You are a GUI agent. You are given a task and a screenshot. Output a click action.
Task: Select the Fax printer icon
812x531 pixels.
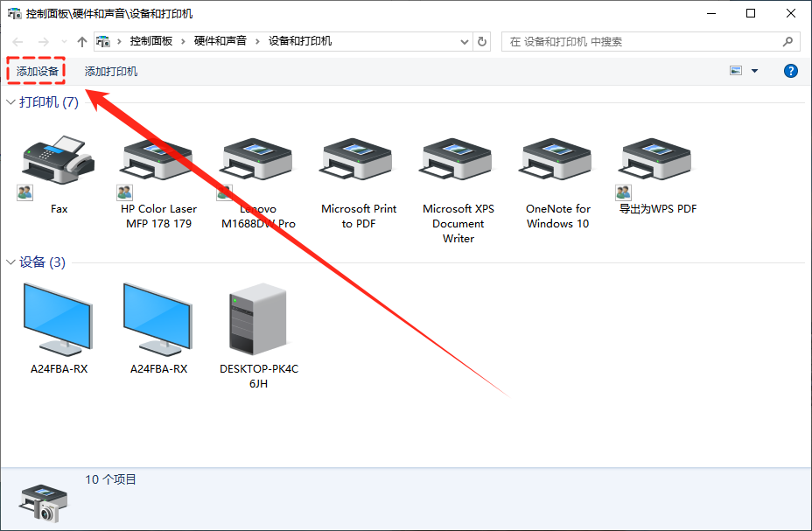coord(59,160)
